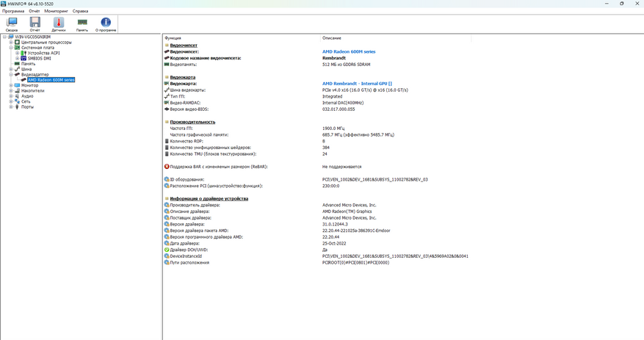Screen dimensions: 644x340
Task: Click the computer icon beside WIN-VGC05GNIRIM
Action: (11, 37)
